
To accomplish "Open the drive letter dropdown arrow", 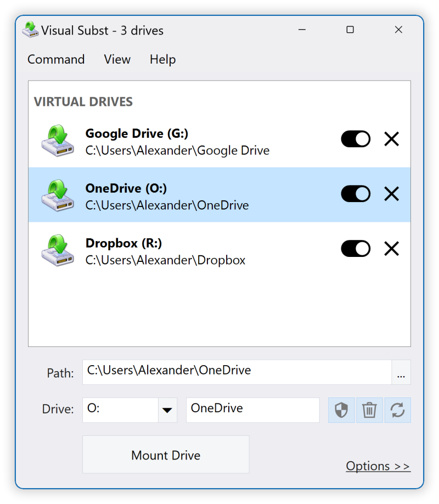I will tap(167, 410).
